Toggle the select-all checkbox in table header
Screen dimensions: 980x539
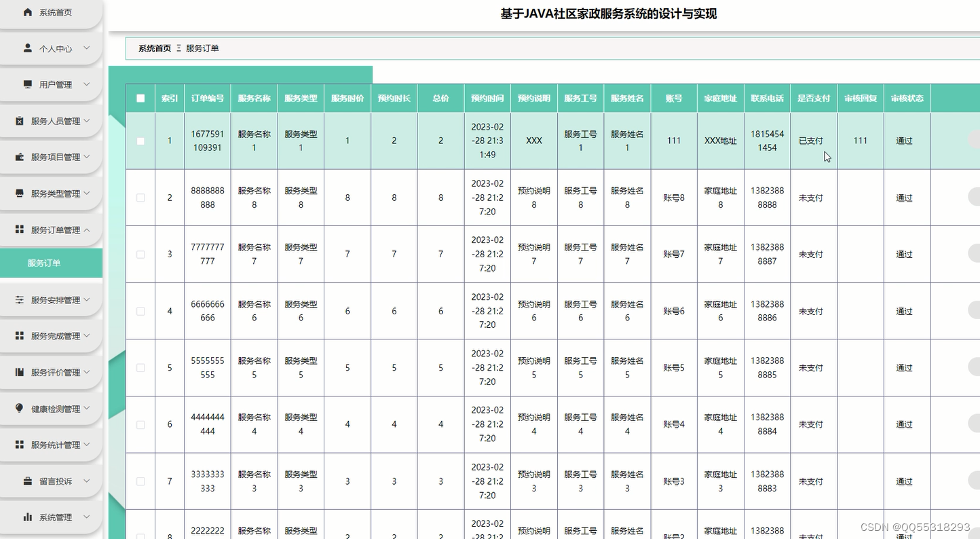[140, 98]
